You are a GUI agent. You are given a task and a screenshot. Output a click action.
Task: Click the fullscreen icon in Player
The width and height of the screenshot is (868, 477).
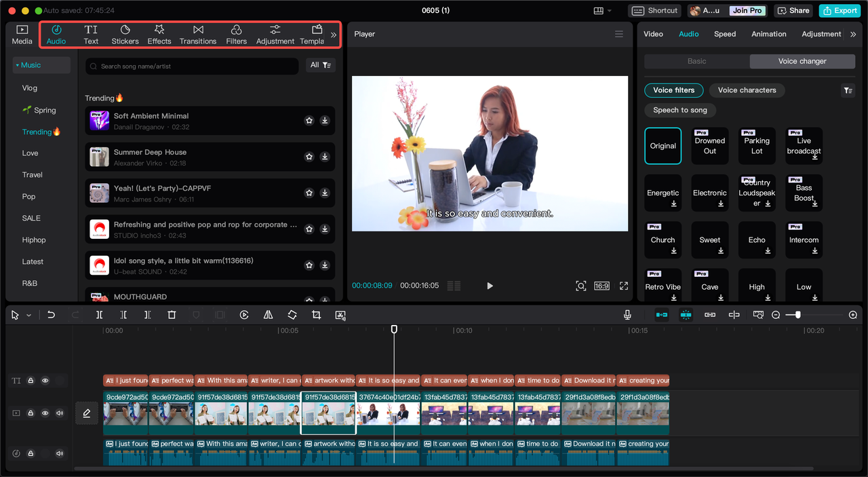624,286
